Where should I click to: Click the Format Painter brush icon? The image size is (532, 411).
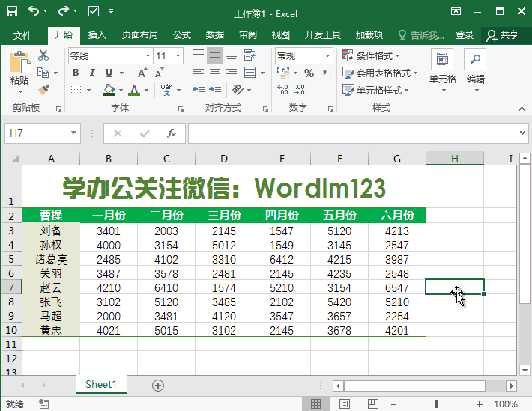tap(43, 90)
